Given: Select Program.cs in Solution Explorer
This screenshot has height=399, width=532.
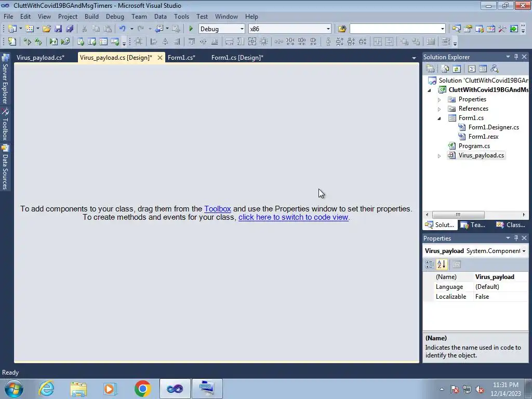Looking at the screenshot, I should coord(474,146).
